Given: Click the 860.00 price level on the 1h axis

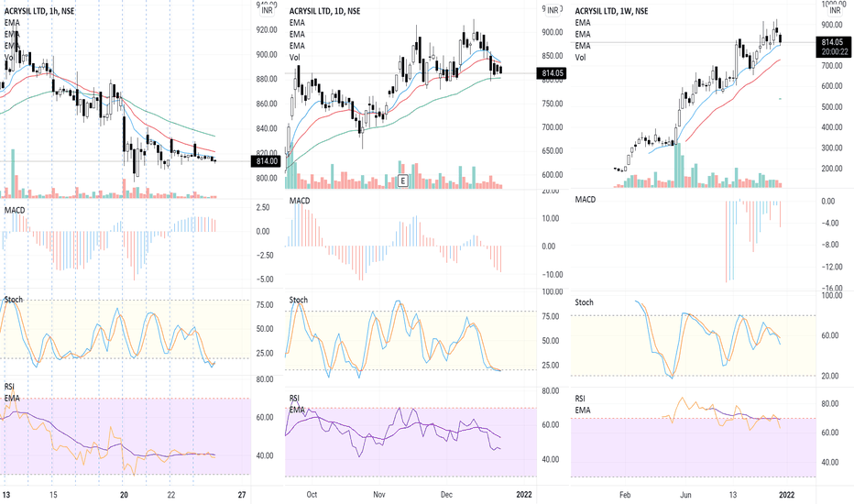Looking at the screenshot, I should pos(267,104).
